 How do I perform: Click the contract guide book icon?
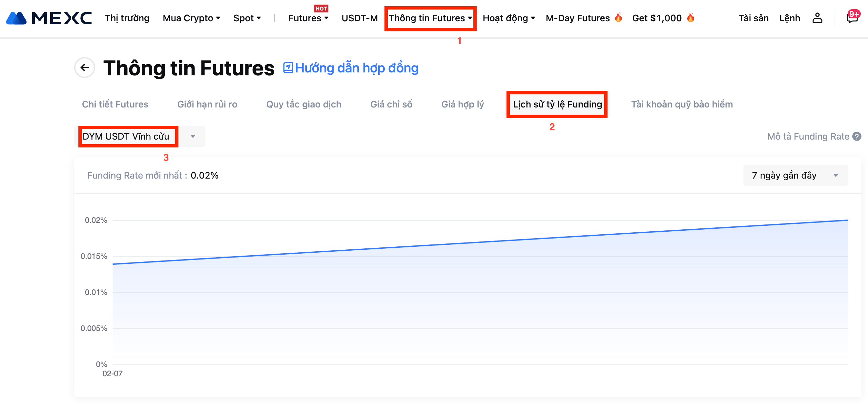288,68
